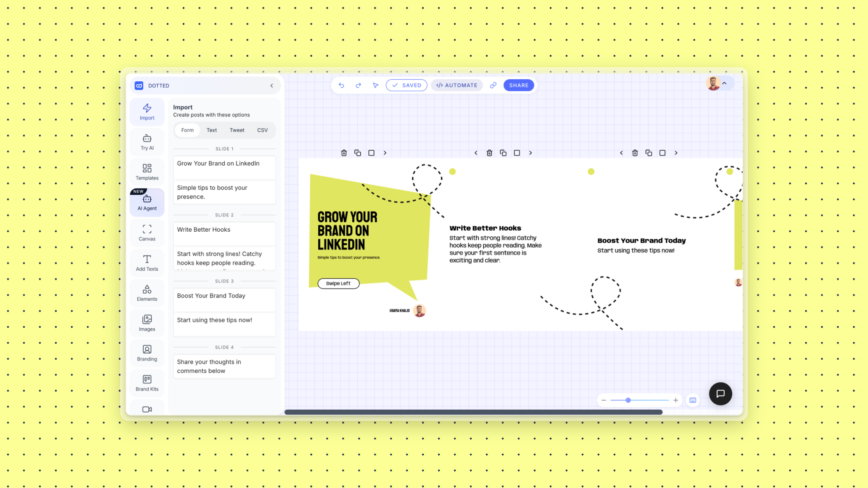
Task: Click the AUTOMATE button
Action: pyautogui.click(x=457, y=85)
